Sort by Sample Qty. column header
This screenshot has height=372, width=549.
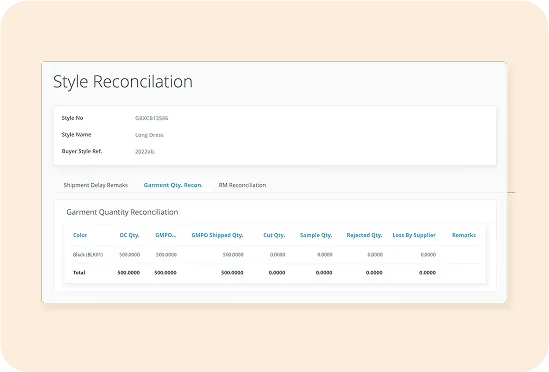click(x=316, y=235)
